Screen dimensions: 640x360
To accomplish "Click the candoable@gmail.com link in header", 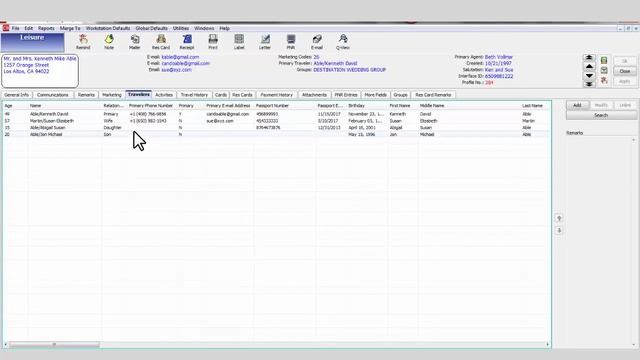I will coord(186,63).
